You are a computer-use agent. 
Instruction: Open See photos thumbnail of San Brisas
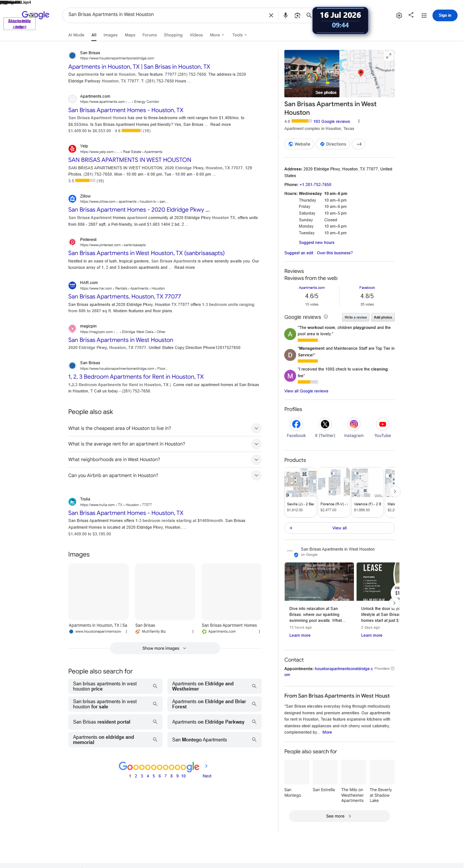(x=312, y=74)
